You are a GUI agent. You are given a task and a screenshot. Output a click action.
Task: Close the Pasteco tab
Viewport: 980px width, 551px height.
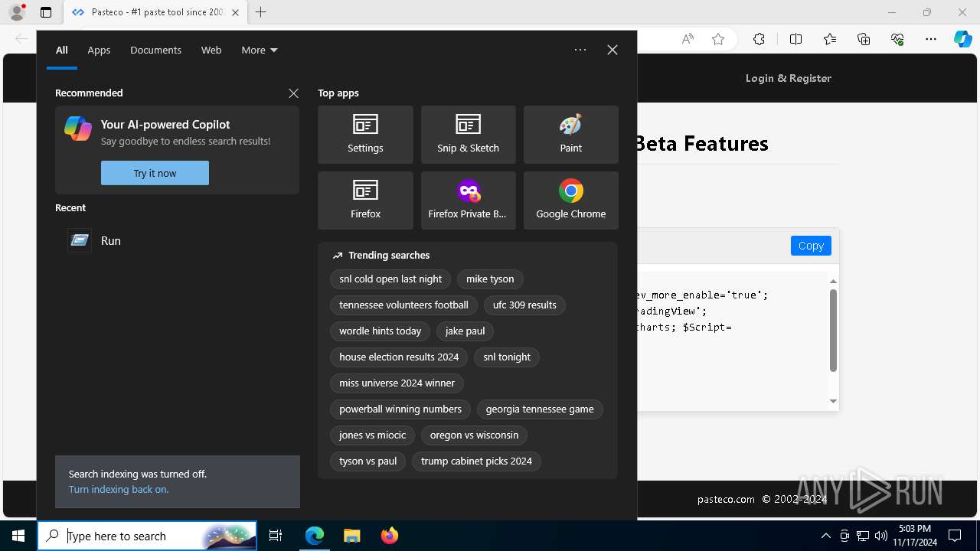(235, 12)
